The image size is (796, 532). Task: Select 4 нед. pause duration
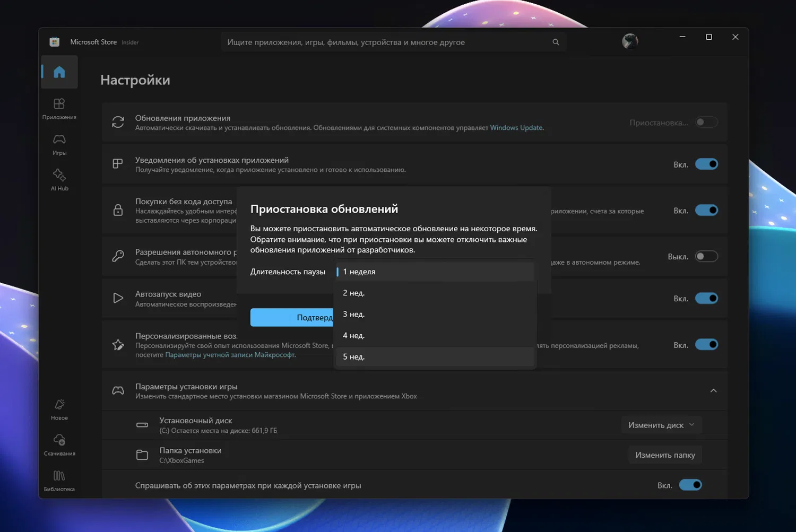point(435,335)
